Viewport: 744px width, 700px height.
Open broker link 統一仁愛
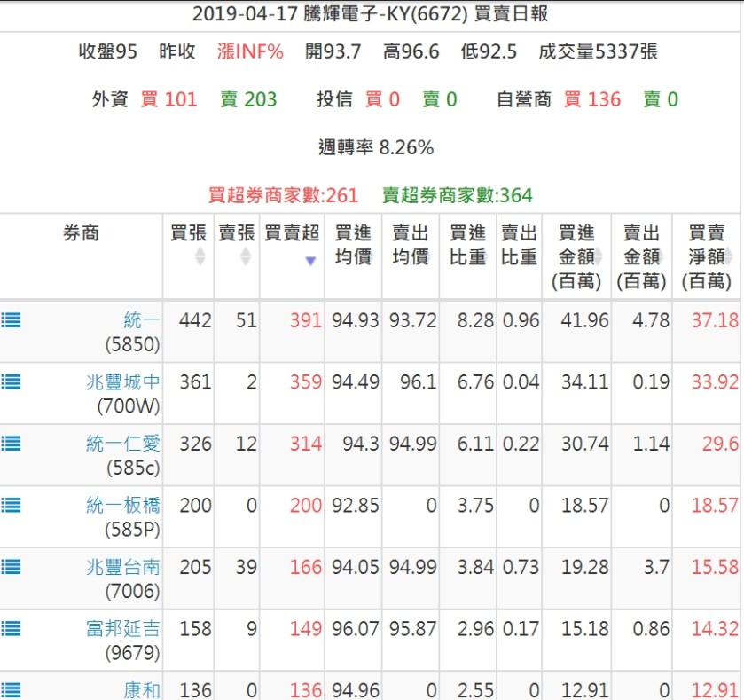pos(123,444)
